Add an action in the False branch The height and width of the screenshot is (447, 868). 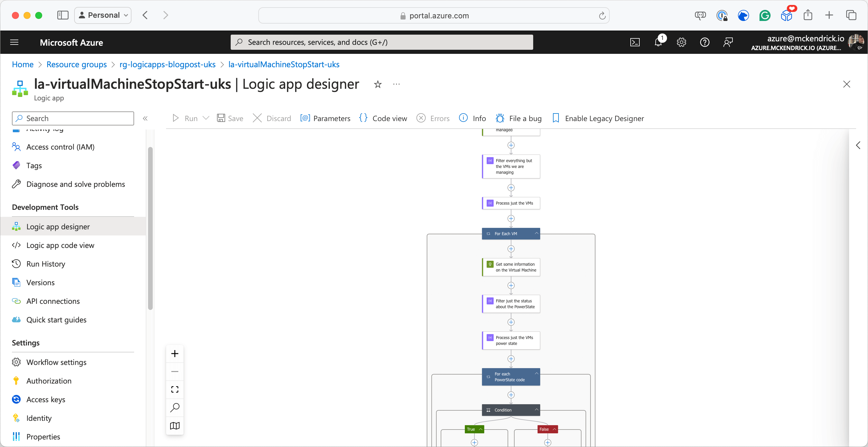coord(547,443)
